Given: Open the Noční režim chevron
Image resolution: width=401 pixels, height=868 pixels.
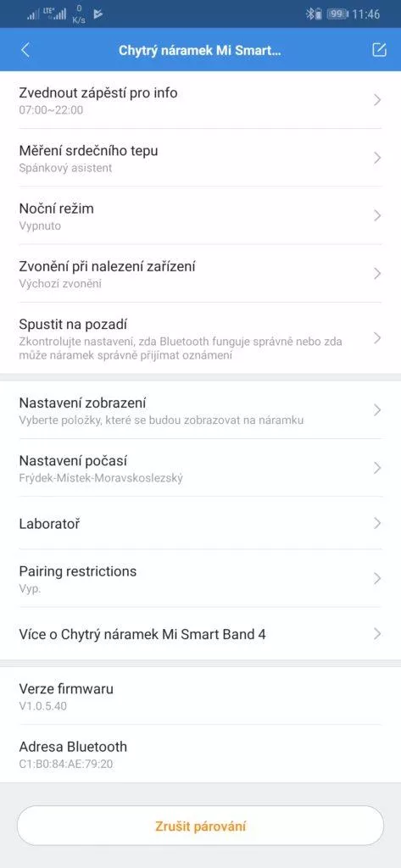Looking at the screenshot, I should pyautogui.click(x=377, y=215).
